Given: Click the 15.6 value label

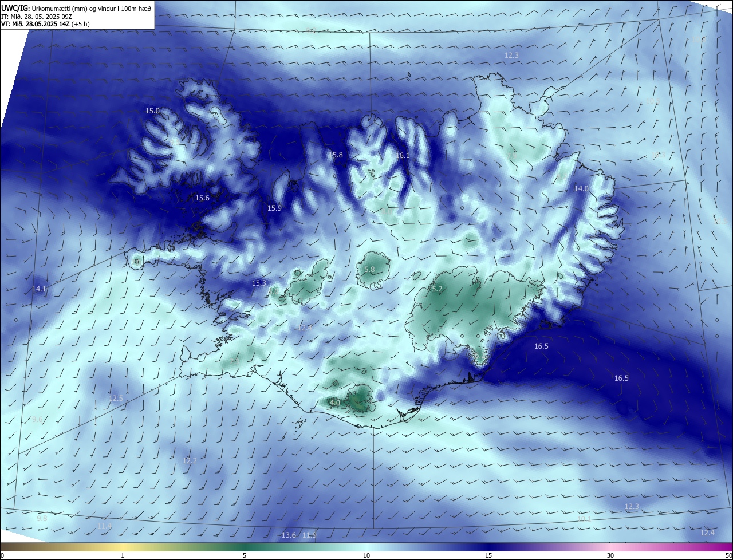Looking at the screenshot, I should click(x=202, y=198).
